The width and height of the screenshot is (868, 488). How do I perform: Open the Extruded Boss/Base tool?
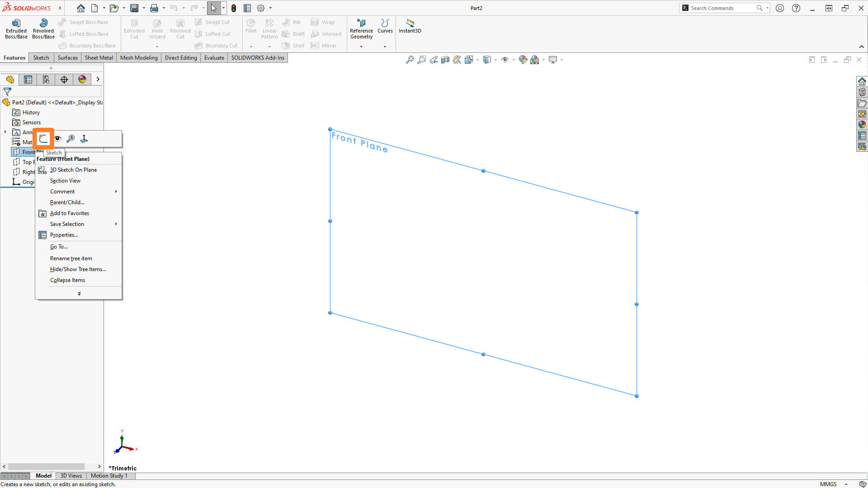[x=16, y=28]
